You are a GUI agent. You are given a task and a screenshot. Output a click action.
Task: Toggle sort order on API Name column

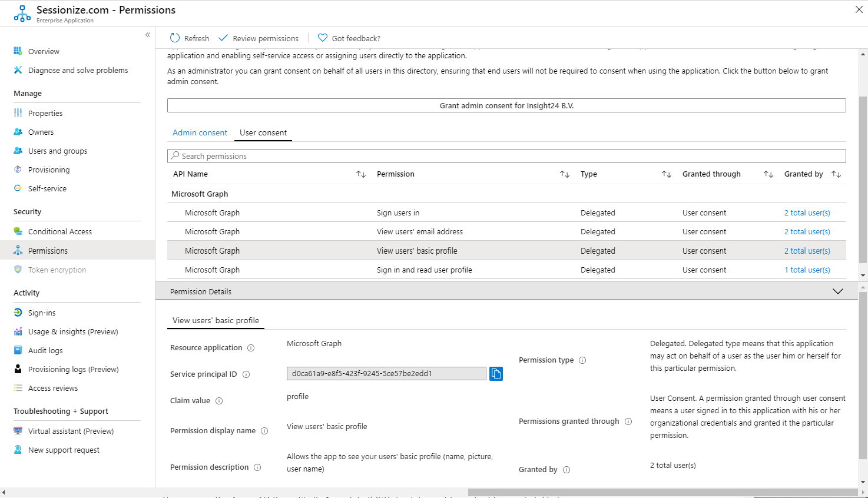(x=361, y=174)
